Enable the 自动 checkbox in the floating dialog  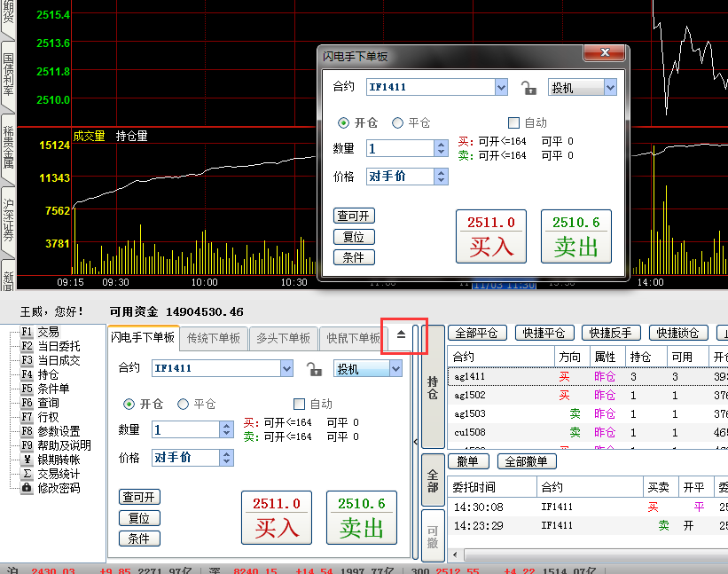[x=513, y=123]
